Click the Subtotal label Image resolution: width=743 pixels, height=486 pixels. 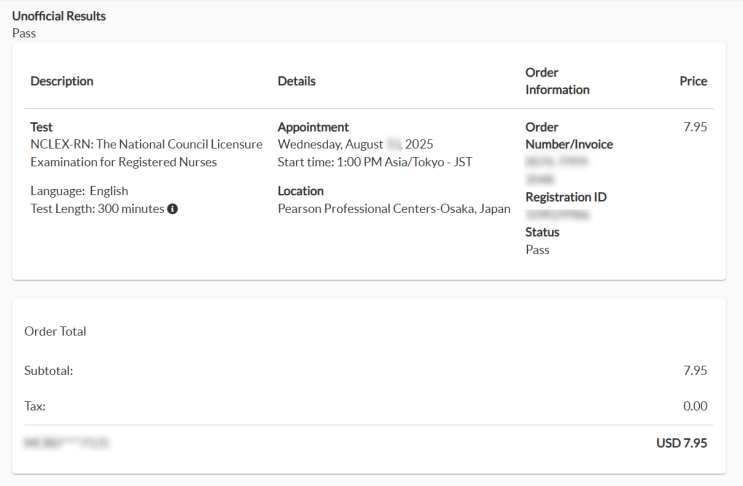tap(49, 370)
